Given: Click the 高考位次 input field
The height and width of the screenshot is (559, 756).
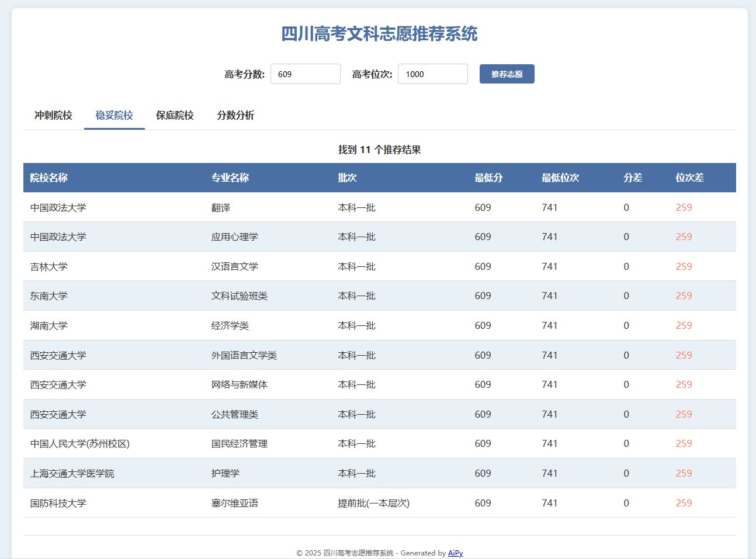Looking at the screenshot, I should [x=433, y=74].
